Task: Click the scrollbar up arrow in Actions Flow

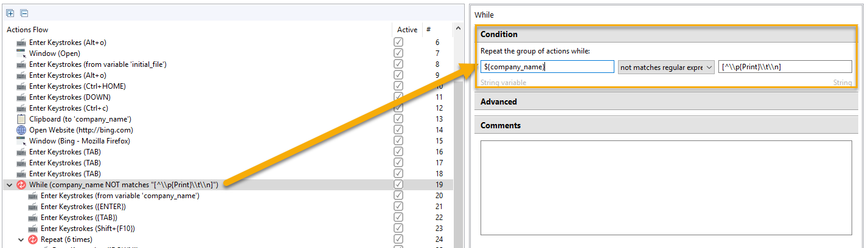Action: (458, 29)
